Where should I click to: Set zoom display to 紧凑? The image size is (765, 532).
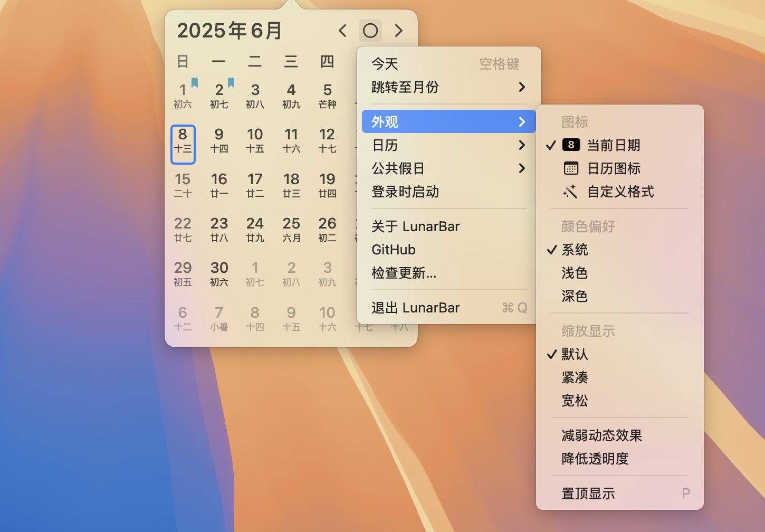pos(574,377)
